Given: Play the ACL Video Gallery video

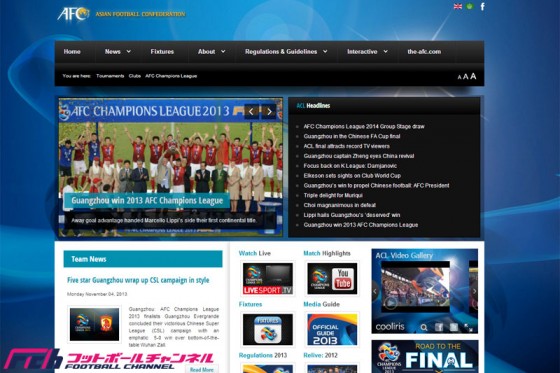Looking at the screenshot, I should (390, 304).
